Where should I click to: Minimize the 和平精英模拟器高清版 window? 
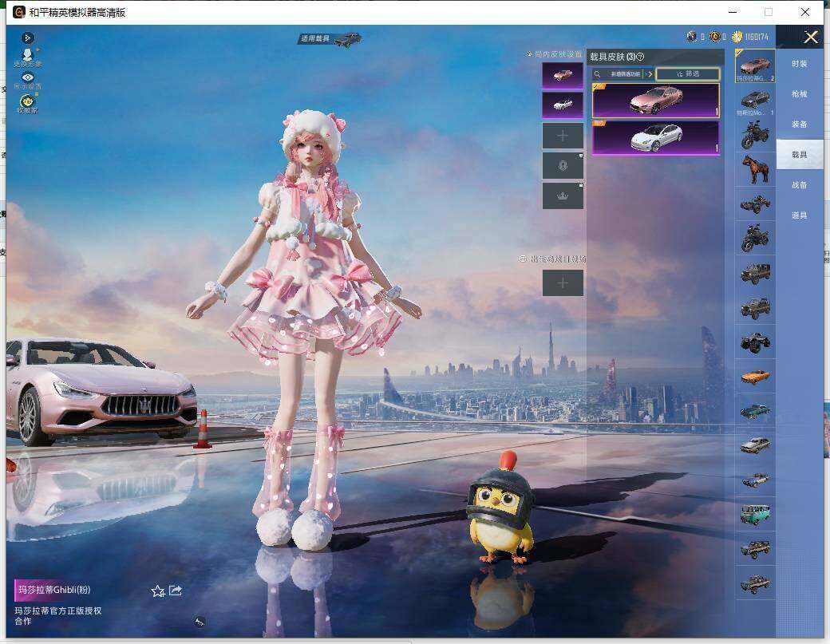pos(733,12)
